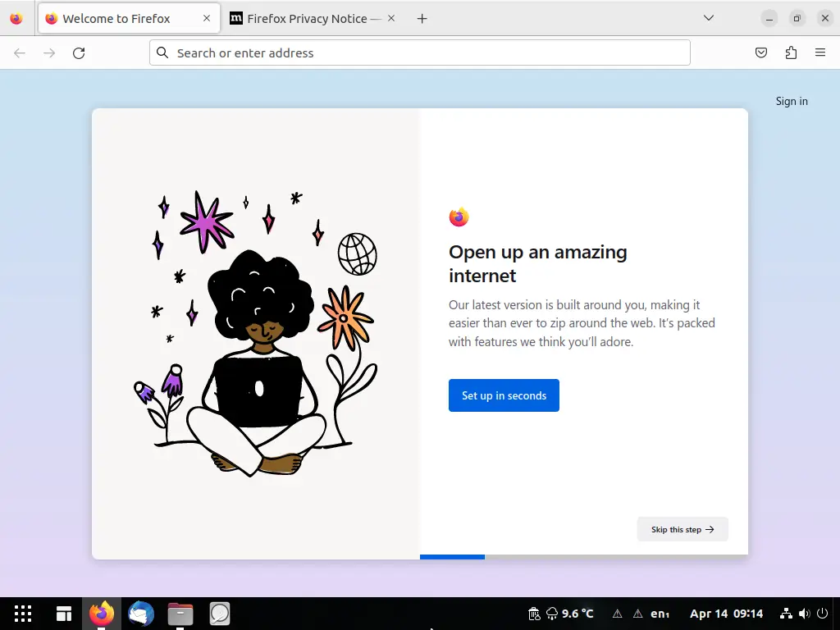Screen dimensions: 840x630
Task: Open the volume speaker tray icon
Action: pyautogui.click(x=804, y=614)
